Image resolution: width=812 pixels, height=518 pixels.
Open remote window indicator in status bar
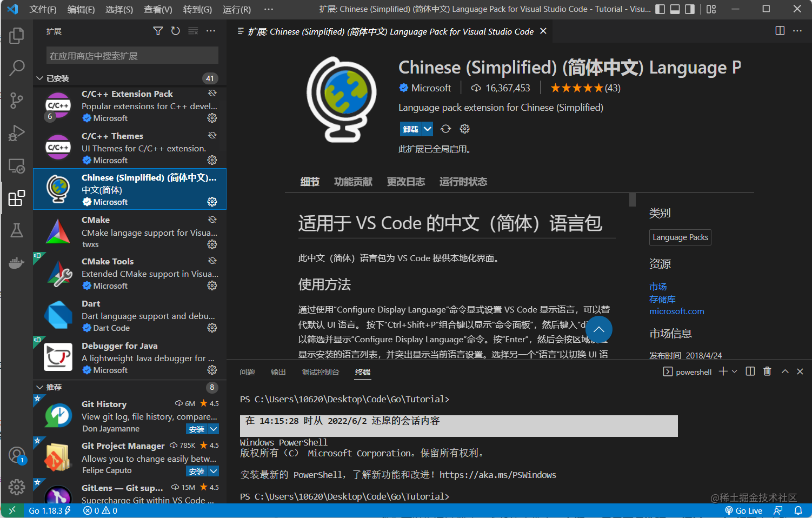coord(12,510)
